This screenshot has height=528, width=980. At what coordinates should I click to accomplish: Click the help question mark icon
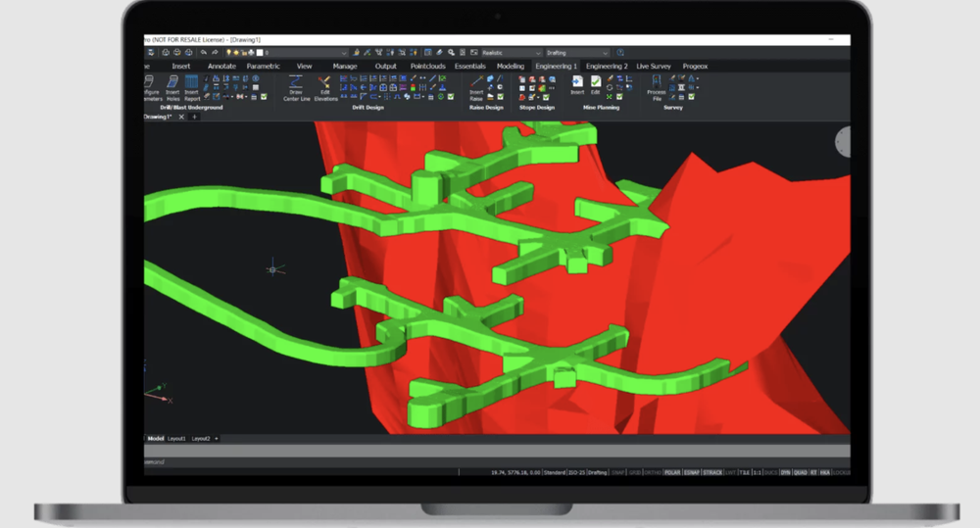(x=620, y=53)
